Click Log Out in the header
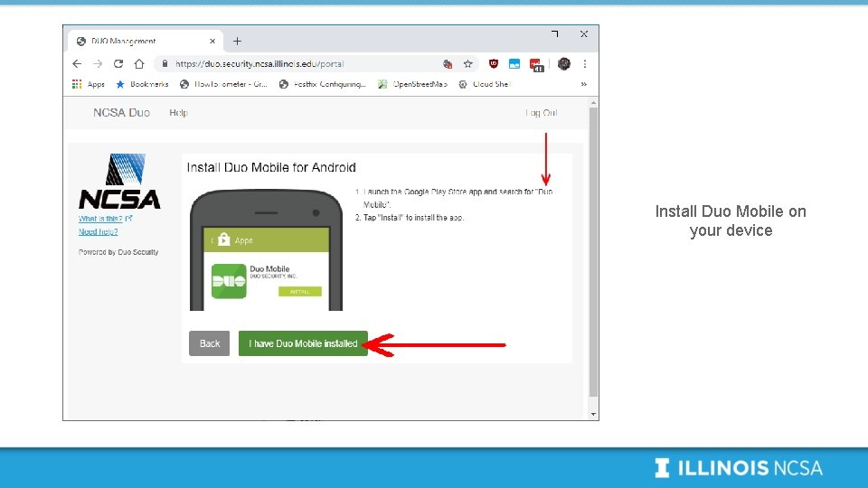Screen dimensions: 868x488 click(542, 113)
